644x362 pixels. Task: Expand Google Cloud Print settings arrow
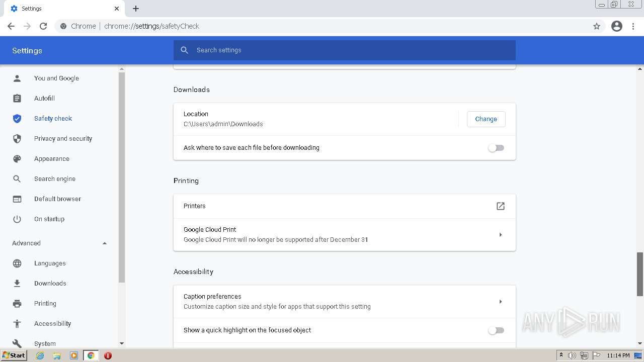click(501, 235)
